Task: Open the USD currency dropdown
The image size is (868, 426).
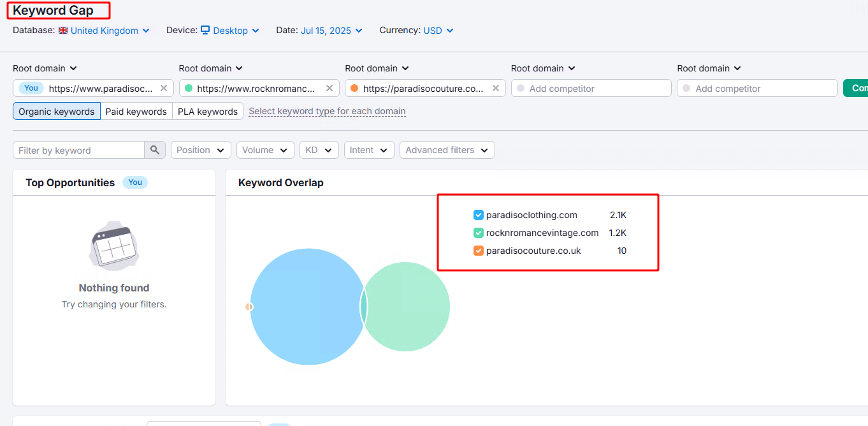Action: click(438, 31)
